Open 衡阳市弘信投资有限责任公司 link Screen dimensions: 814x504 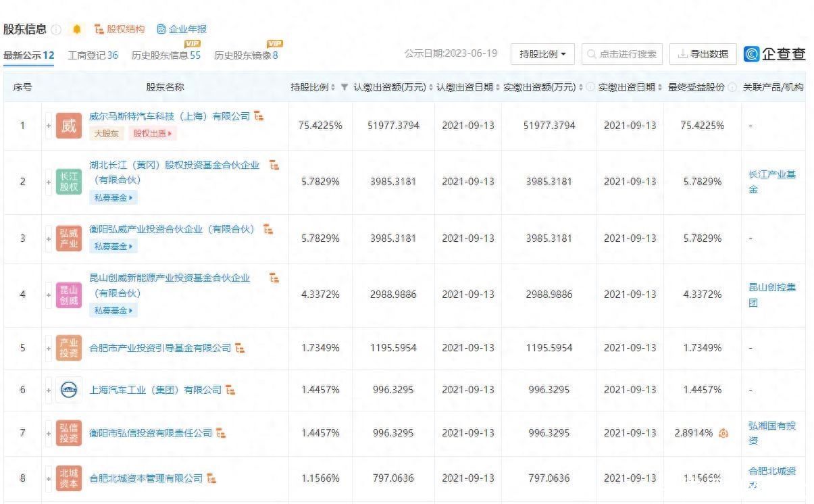151,433
